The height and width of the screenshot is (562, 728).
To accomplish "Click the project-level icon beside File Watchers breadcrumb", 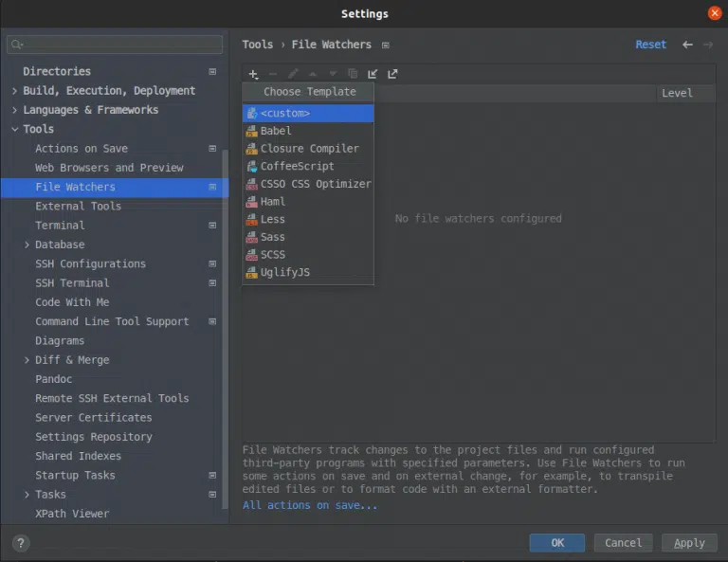I will pos(386,45).
